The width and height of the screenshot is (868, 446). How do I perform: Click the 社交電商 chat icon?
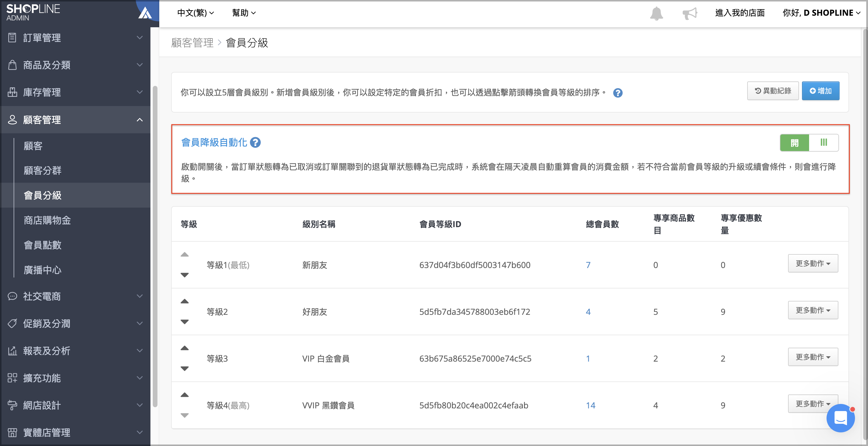[x=12, y=296]
